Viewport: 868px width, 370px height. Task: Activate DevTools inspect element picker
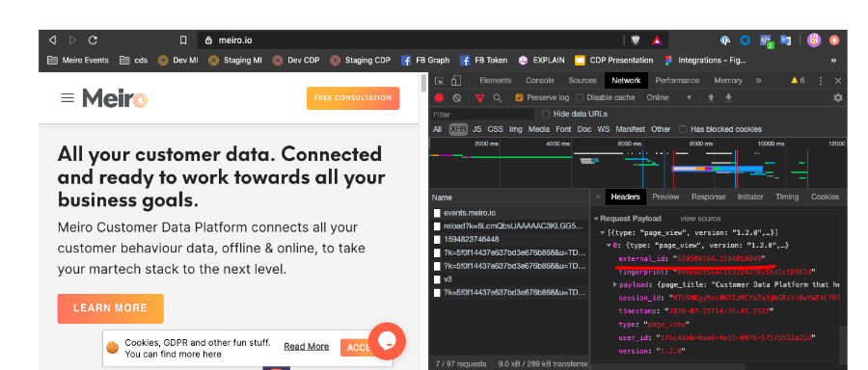click(x=439, y=81)
